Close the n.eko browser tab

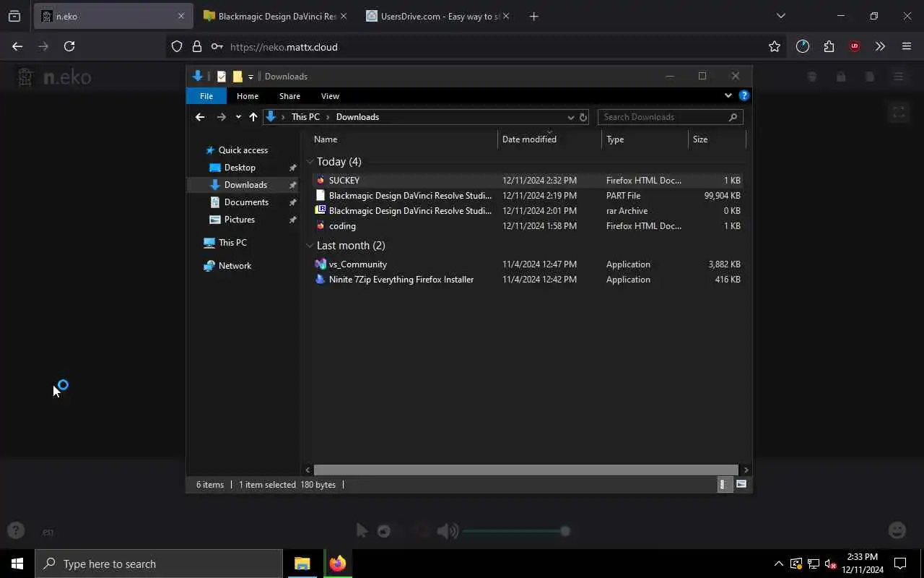[x=181, y=16]
